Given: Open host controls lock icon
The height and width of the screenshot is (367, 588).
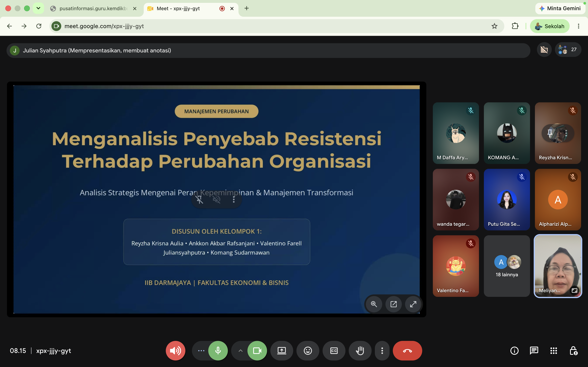Looking at the screenshot, I should [x=574, y=350].
